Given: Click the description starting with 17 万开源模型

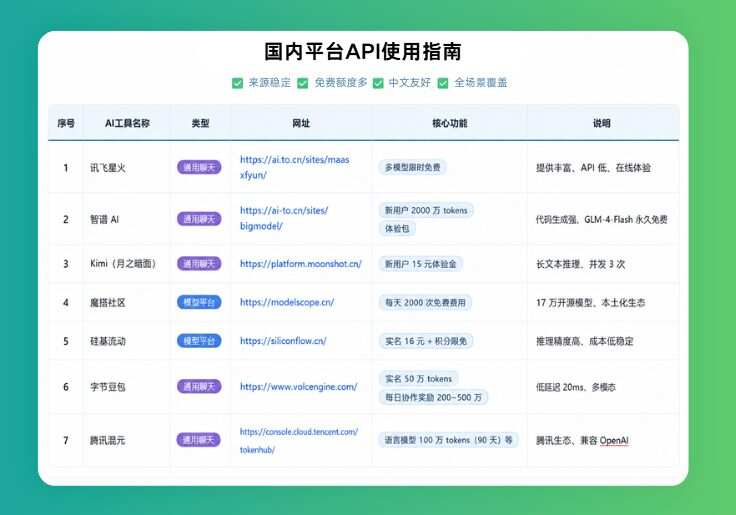Looking at the screenshot, I should pos(590,303).
